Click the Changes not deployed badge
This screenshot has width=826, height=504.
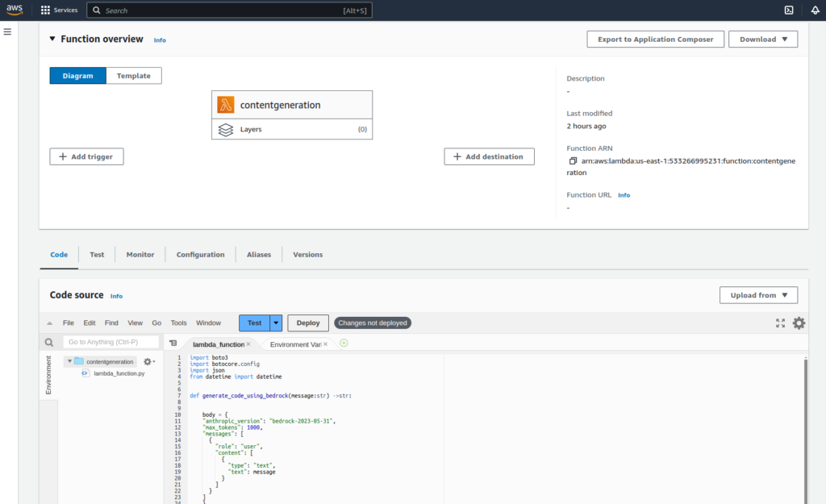point(373,323)
